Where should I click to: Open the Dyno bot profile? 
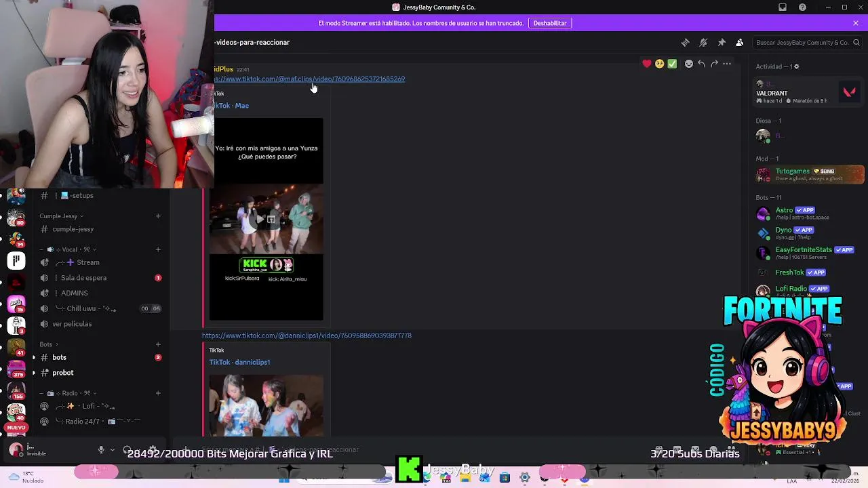pos(810,233)
